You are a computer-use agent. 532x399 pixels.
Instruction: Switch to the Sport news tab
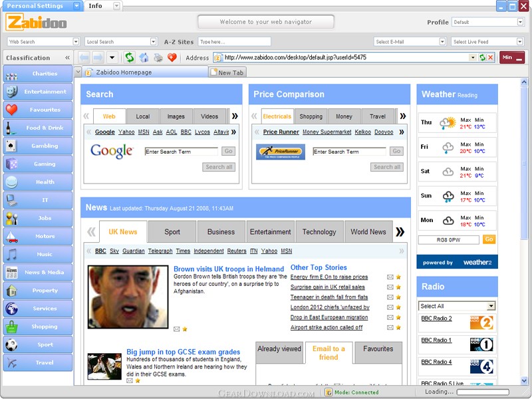(172, 231)
